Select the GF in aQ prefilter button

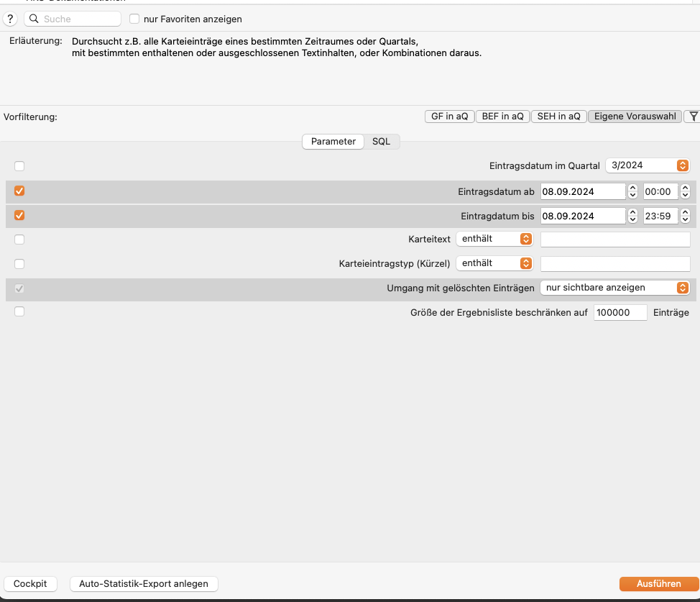(450, 117)
